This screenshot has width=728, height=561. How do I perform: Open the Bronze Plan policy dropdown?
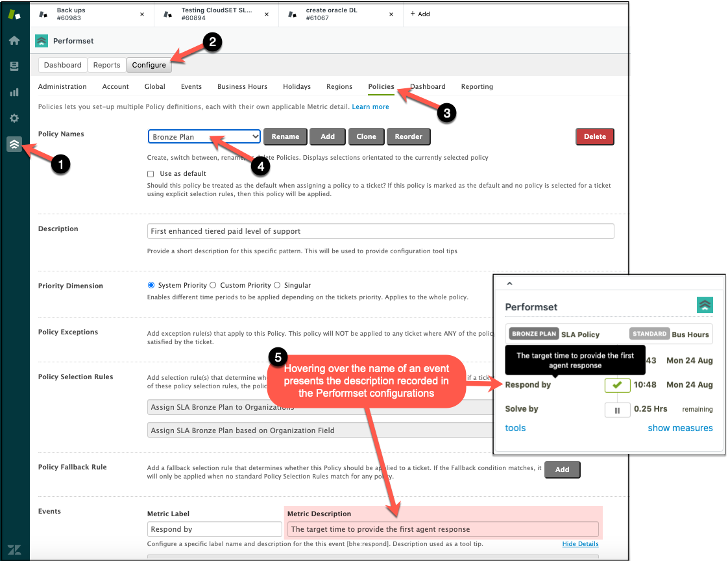(x=204, y=136)
